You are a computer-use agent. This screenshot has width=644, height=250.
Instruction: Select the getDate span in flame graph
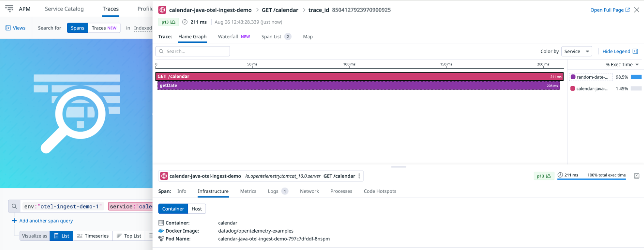coord(358,86)
